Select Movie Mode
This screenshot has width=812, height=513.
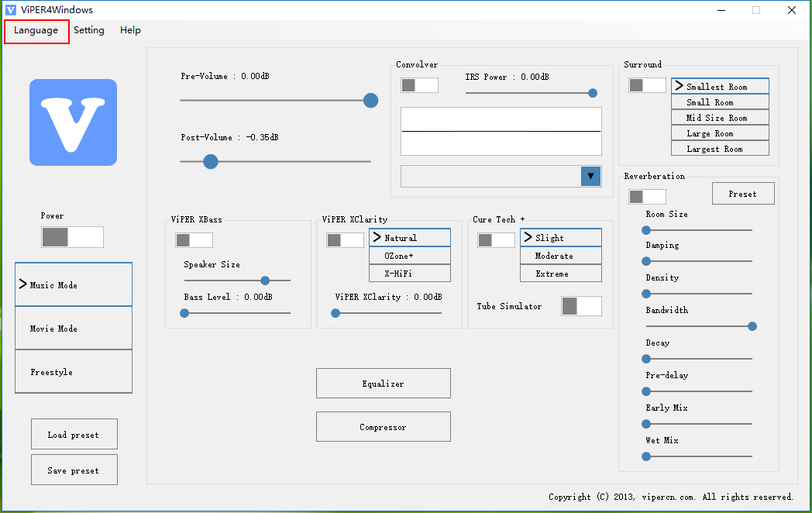pyautogui.click(x=74, y=329)
